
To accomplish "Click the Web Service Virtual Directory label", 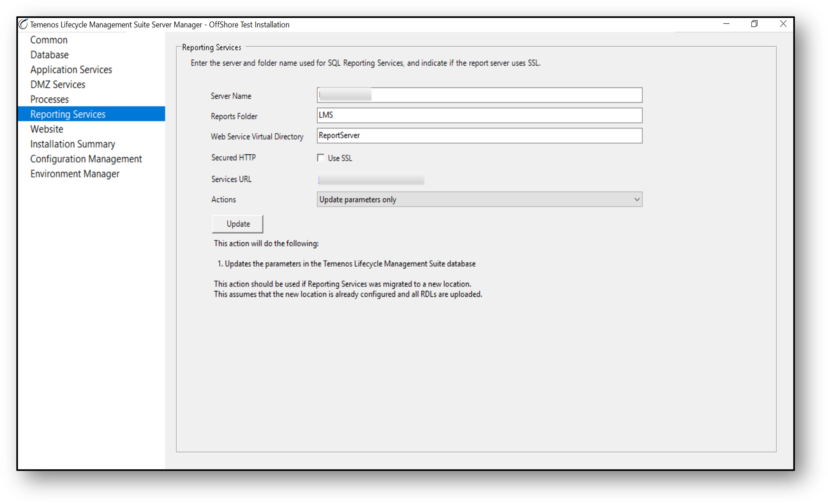I will pyautogui.click(x=257, y=137).
